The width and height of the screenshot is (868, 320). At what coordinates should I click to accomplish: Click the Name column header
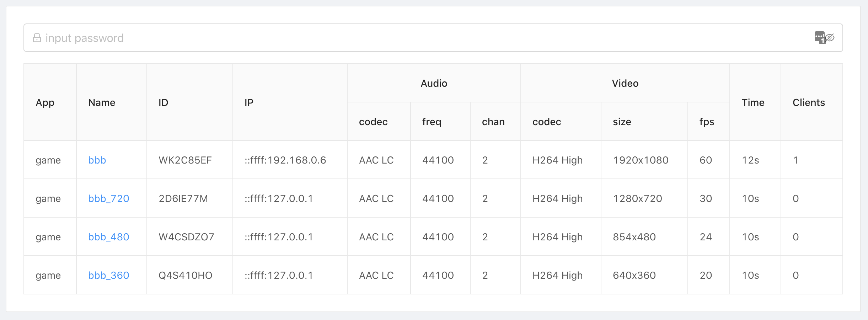pos(102,102)
